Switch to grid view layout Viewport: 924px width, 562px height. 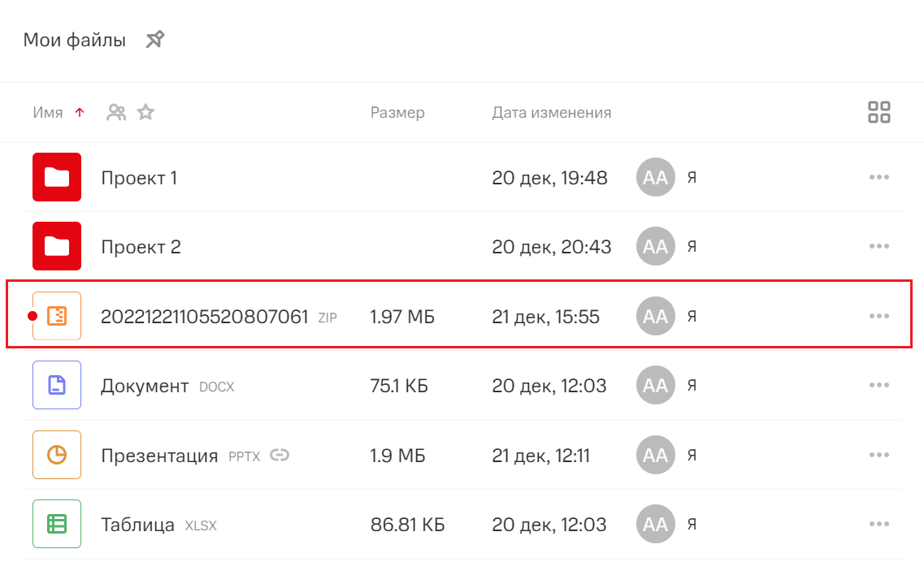879,112
